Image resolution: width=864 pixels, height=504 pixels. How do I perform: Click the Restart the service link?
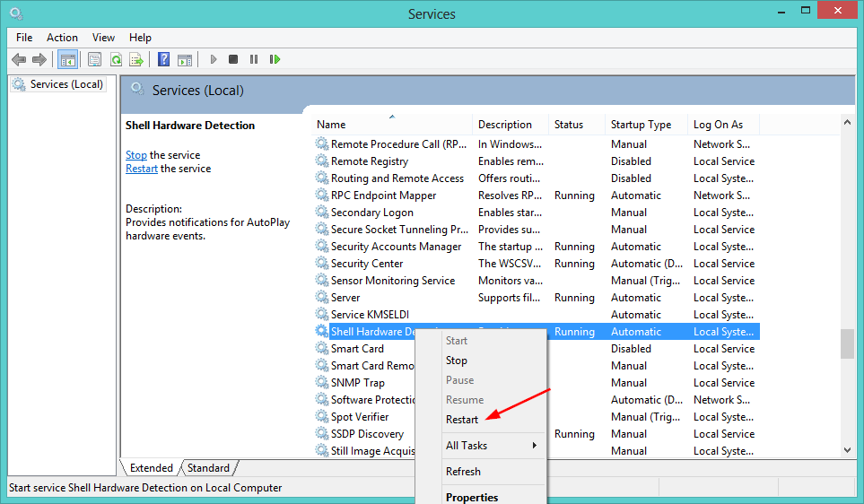click(142, 169)
